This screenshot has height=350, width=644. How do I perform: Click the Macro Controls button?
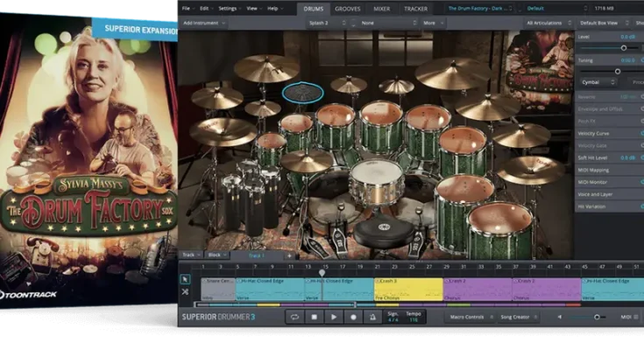[x=467, y=317]
